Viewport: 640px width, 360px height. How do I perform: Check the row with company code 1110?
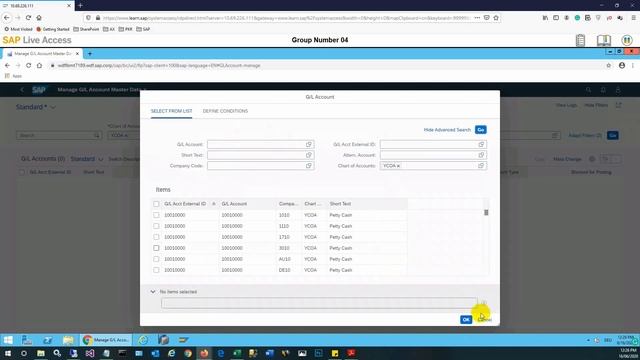(x=156, y=226)
